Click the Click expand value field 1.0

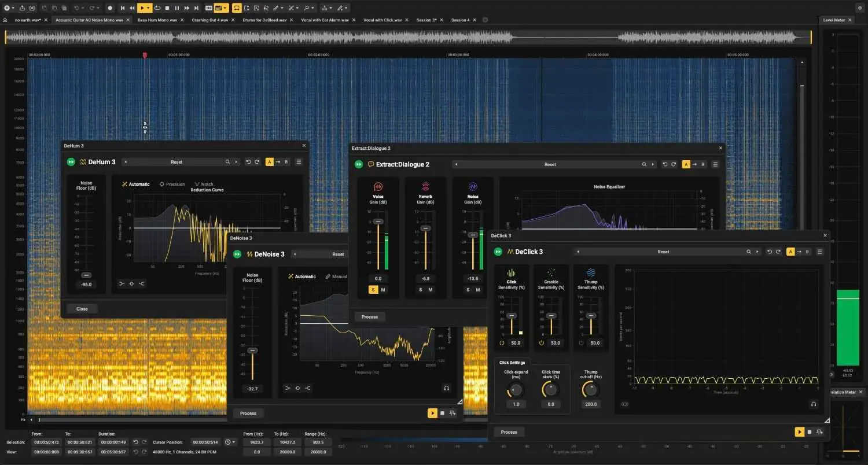pos(516,404)
